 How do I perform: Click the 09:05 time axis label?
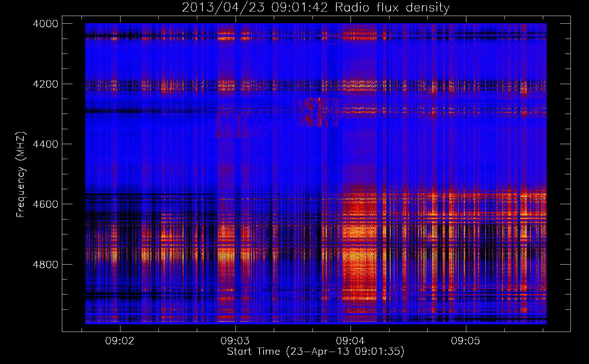tap(466, 341)
